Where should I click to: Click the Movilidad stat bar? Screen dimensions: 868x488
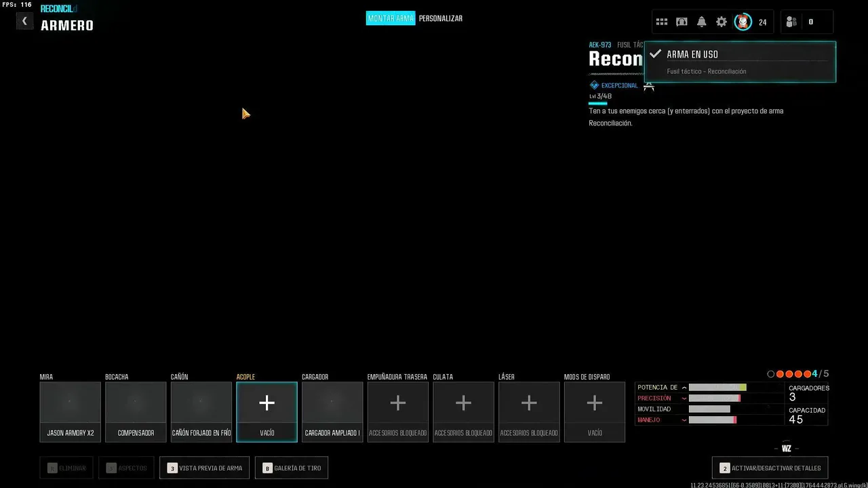click(709, 409)
